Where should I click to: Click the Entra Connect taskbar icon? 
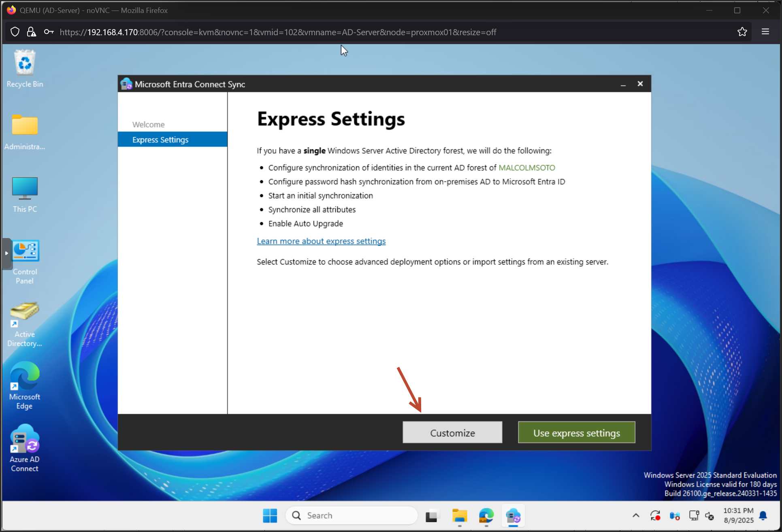513,515
